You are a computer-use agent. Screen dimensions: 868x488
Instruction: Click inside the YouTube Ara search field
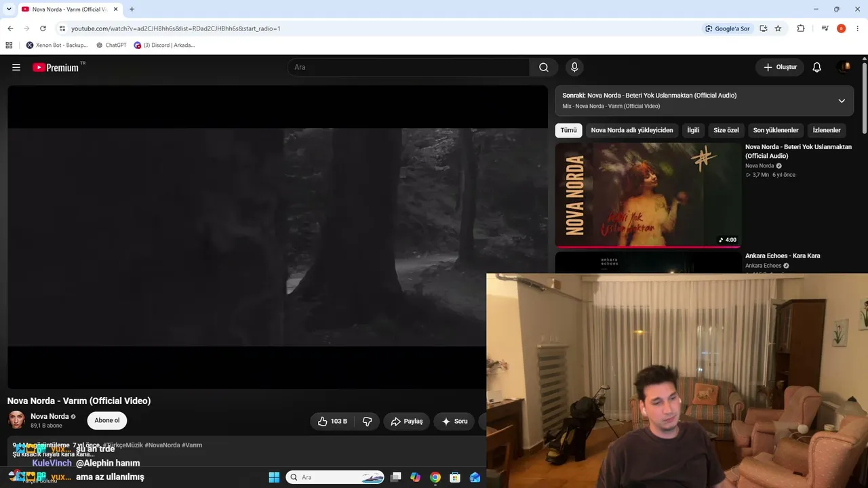[x=409, y=67]
